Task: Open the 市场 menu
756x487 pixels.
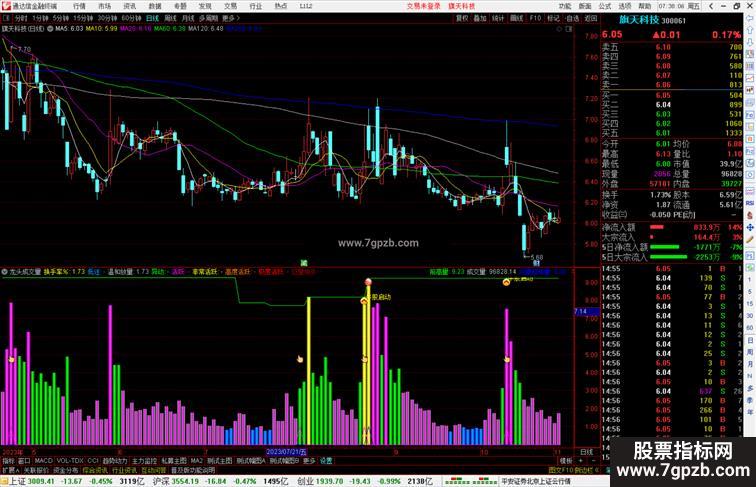Action: point(104,6)
